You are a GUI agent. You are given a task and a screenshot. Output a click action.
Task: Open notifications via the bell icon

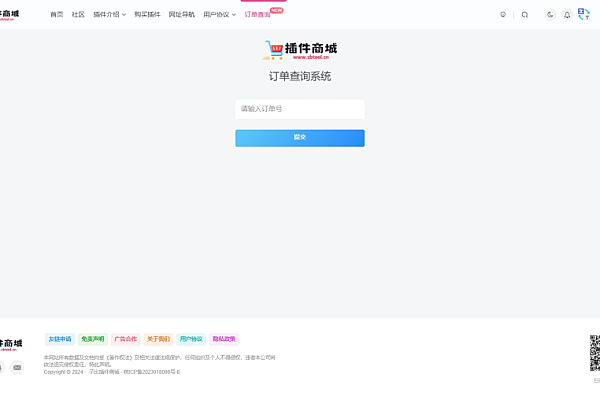point(567,15)
